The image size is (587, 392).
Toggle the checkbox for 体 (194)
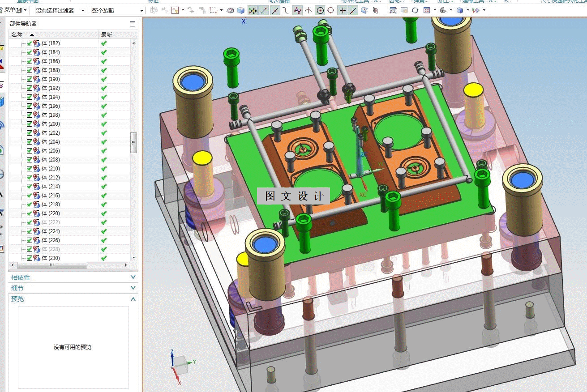point(30,97)
